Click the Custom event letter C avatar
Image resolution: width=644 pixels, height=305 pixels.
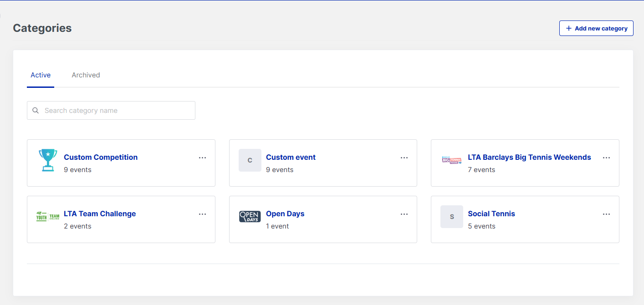click(250, 160)
